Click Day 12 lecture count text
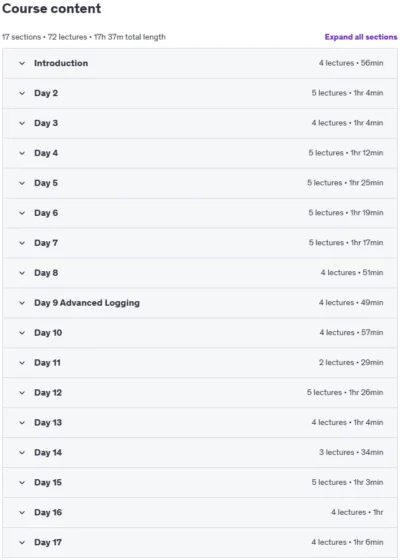Screen dimensions: 400x560 pos(324,392)
